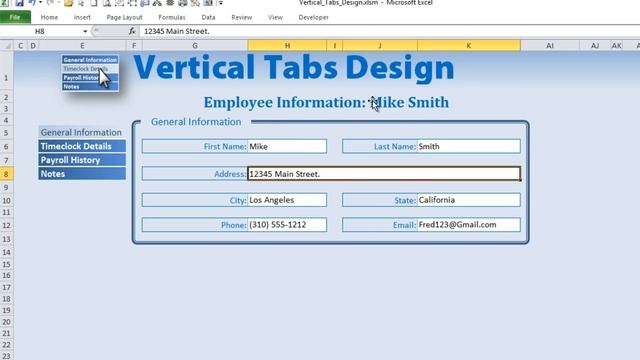Open the Payroll History vertical tab
640x360 pixels.
[x=82, y=160]
